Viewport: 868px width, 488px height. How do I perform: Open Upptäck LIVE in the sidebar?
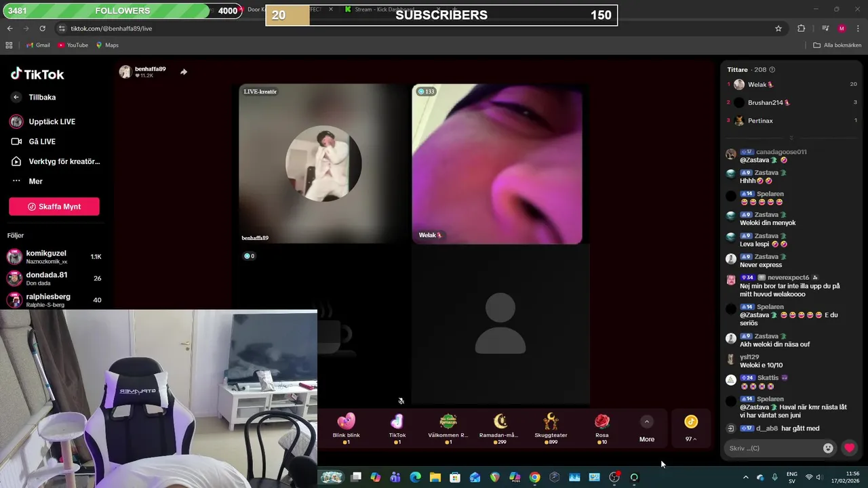tap(52, 121)
